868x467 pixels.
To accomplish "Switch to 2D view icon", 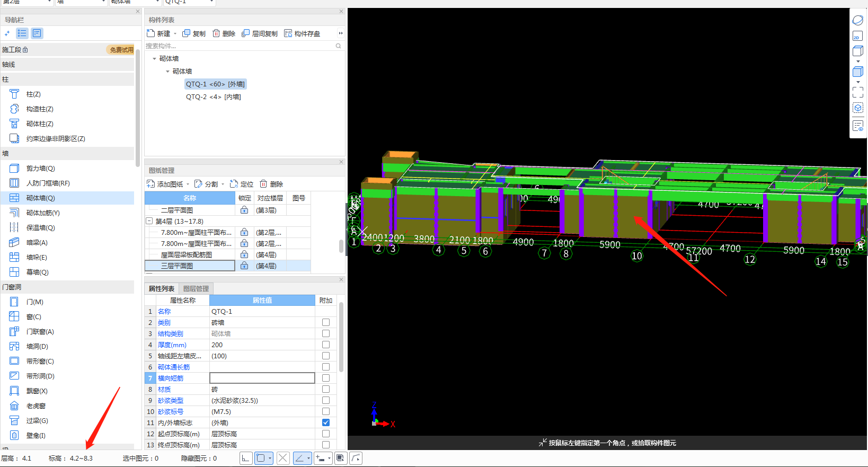I will click(858, 37).
